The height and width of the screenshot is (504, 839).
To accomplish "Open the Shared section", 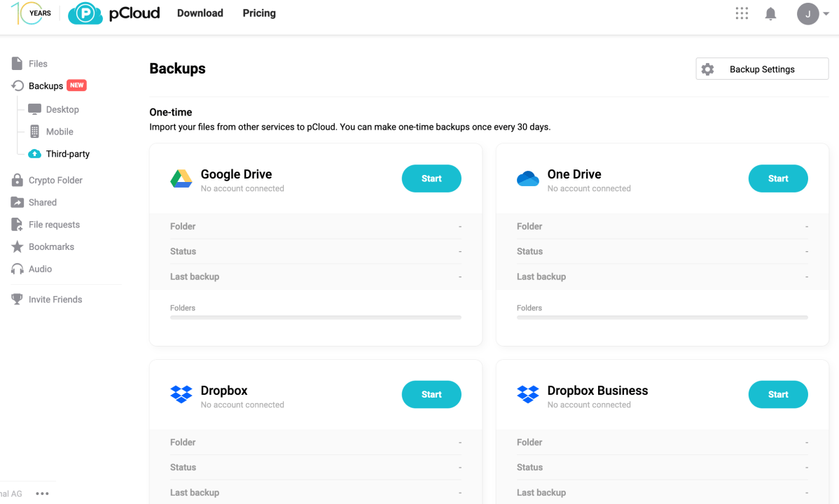I will (x=43, y=202).
